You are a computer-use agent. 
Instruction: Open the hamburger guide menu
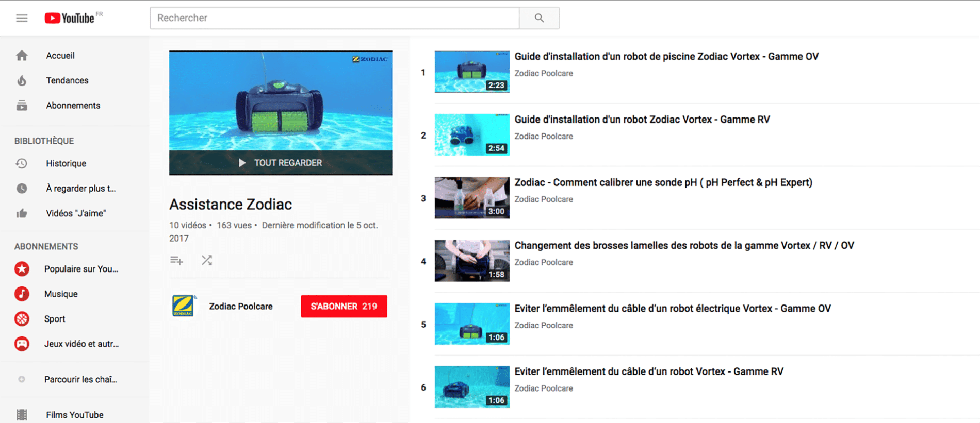[22, 19]
